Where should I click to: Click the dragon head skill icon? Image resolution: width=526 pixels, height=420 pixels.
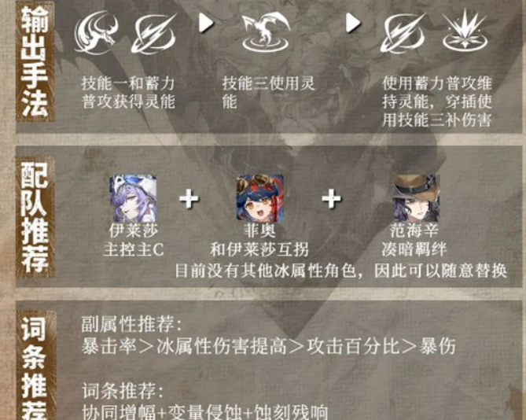pos(96,32)
